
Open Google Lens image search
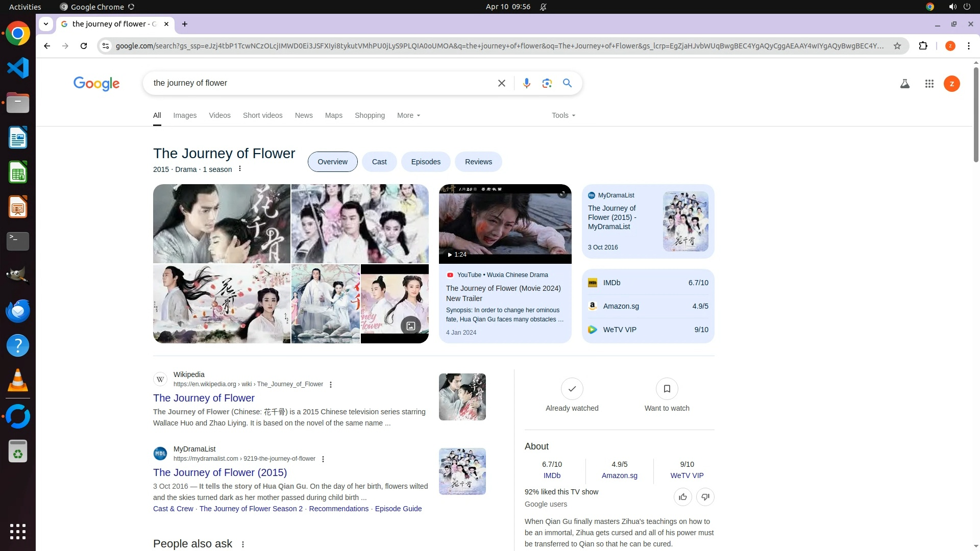pyautogui.click(x=547, y=83)
